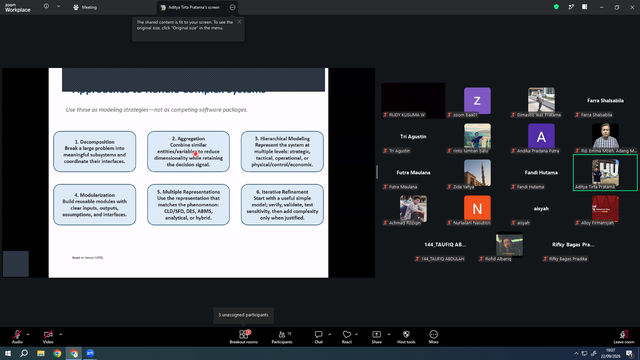Click the panel icon left of the minimize button
This screenshot has width=640, height=360.
tap(585, 7)
